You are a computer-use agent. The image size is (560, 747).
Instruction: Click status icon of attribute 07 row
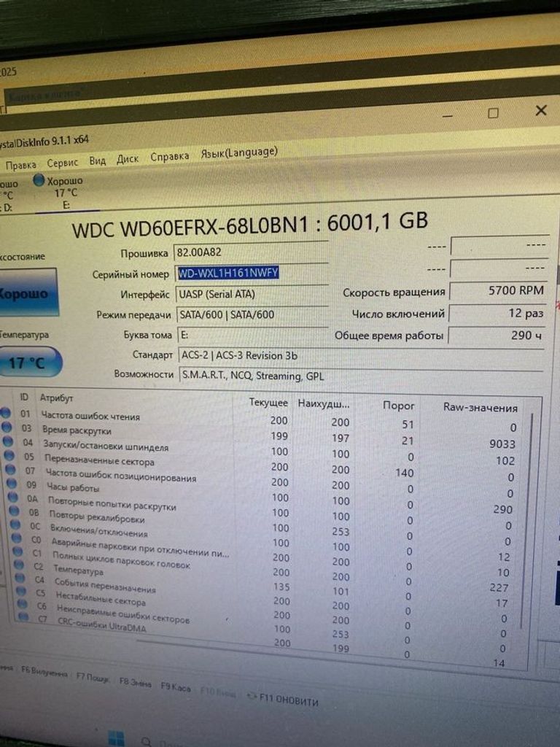[x=10, y=470]
